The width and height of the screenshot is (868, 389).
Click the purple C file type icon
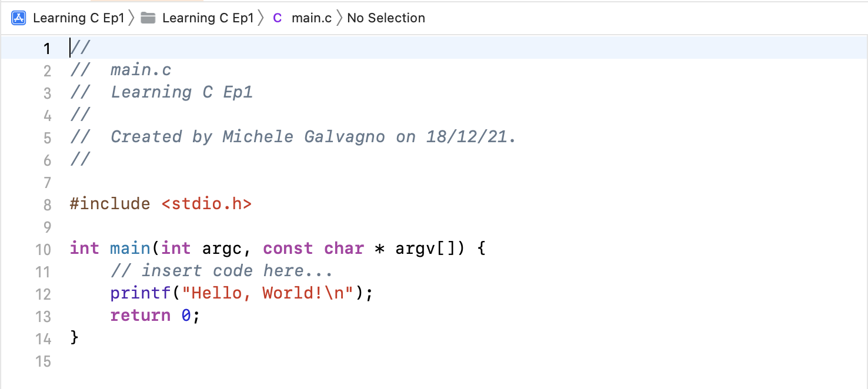[277, 18]
